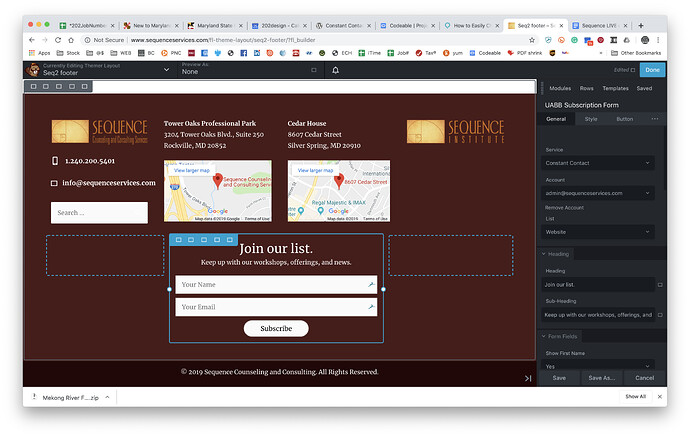The height and width of the screenshot is (437, 690).
Task: Click the Beaver Builder logo icon
Action: (x=33, y=70)
